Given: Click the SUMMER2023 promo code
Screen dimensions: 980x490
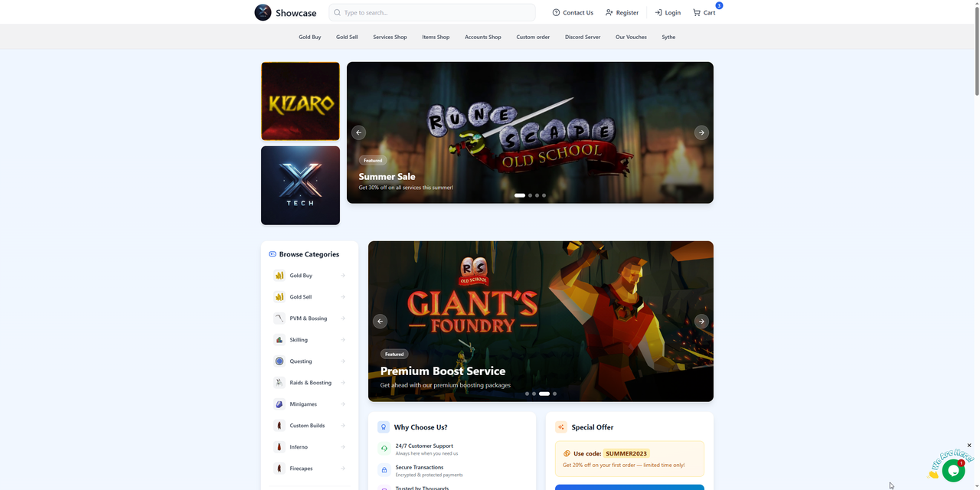Looking at the screenshot, I should pyautogui.click(x=627, y=453).
